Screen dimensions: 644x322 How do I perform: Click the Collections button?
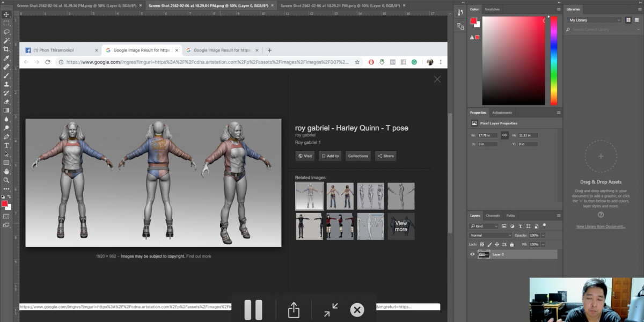358,156
